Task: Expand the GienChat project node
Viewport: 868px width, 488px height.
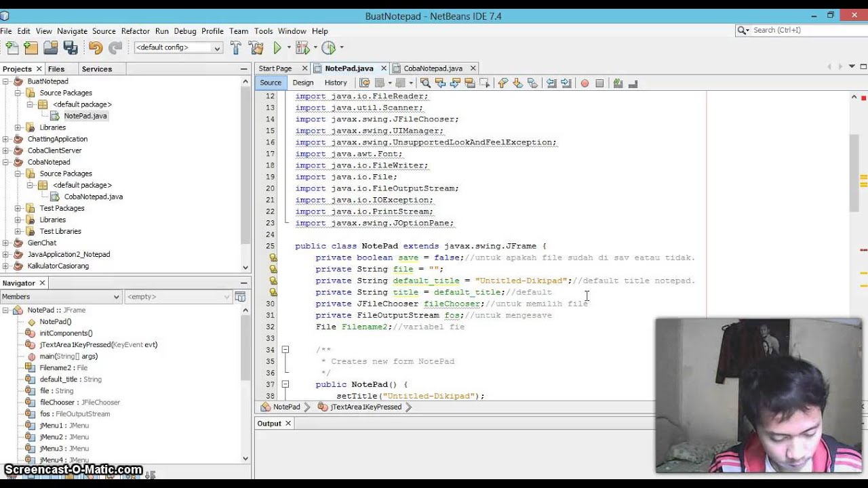Action: pyautogui.click(x=6, y=243)
